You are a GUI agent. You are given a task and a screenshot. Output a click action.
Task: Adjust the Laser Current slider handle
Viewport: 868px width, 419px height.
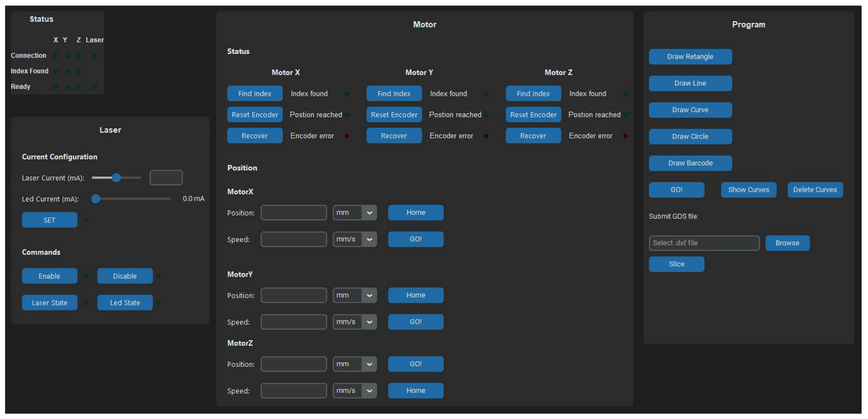pos(116,178)
